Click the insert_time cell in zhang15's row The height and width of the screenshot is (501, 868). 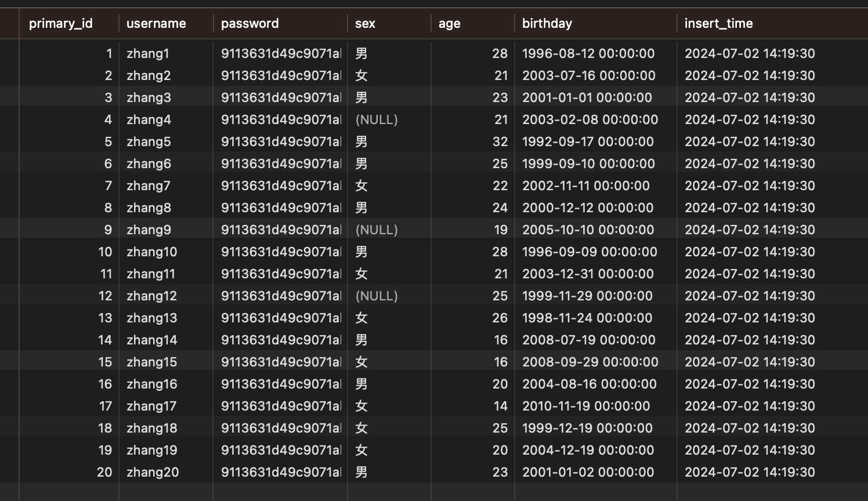tap(750, 362)
